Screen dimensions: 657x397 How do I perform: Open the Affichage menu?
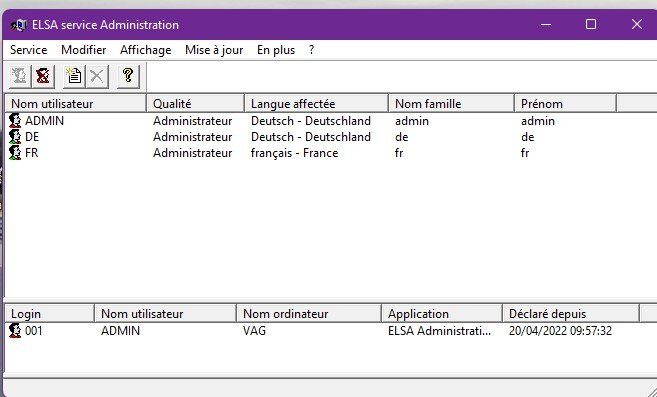[x=145, y=50]
